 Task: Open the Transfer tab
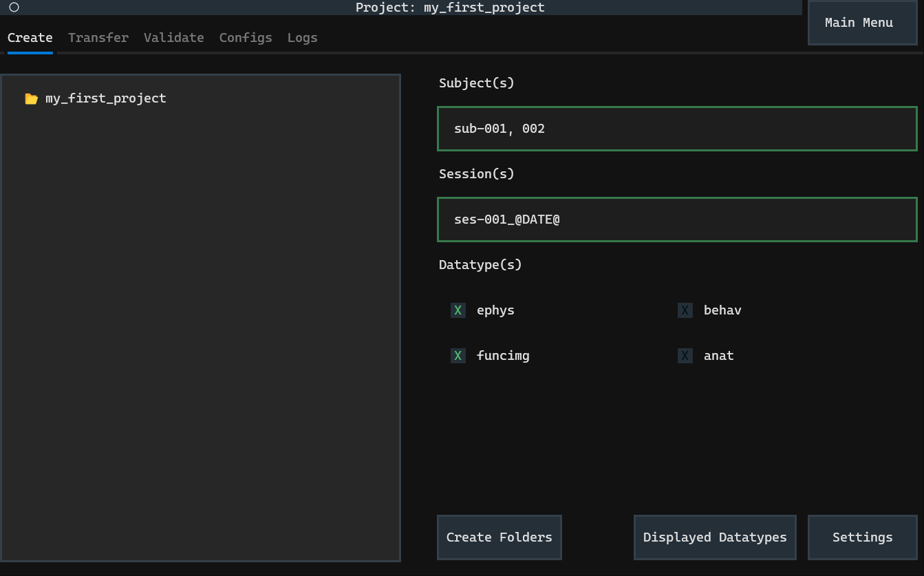coord(98,38)
